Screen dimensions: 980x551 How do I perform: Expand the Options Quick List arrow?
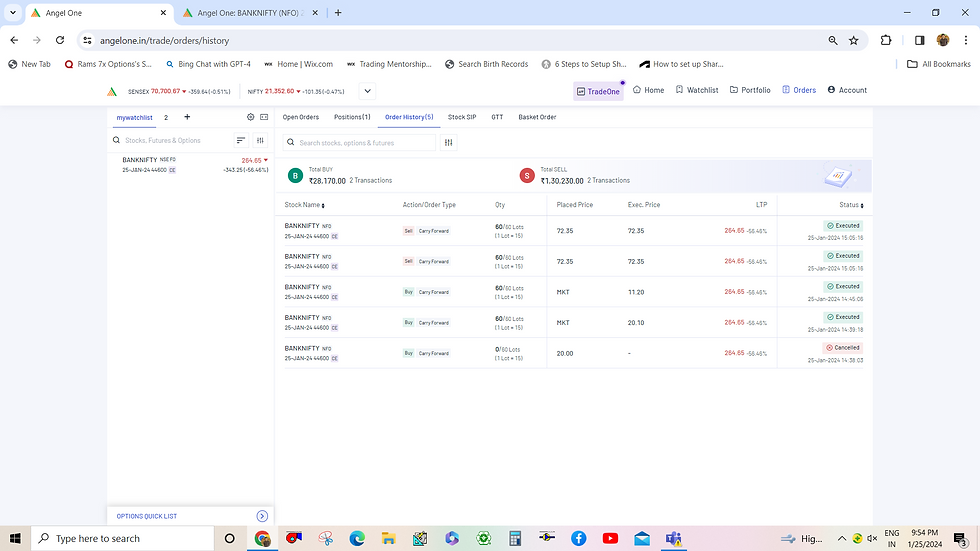point(262,516)
